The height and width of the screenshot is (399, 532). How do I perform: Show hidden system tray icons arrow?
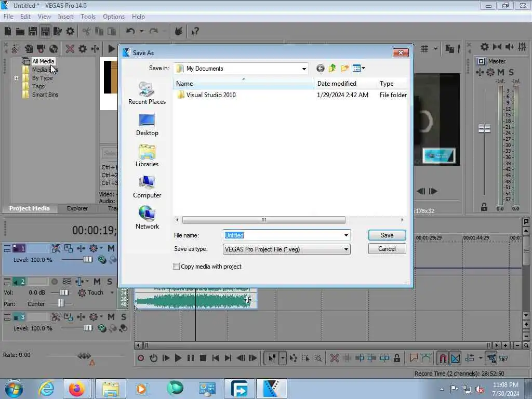pyautogui.click(x=442, y=389)
